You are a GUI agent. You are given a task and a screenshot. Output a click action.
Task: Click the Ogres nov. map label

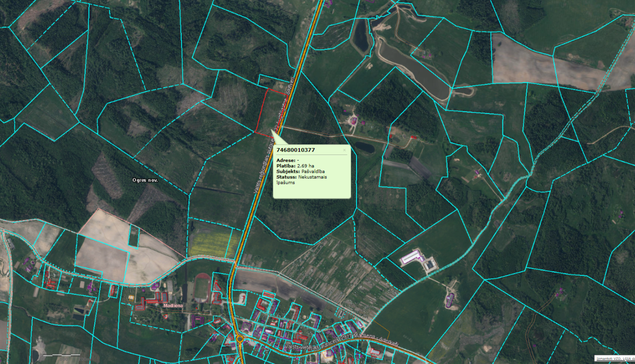click(145, 180)
